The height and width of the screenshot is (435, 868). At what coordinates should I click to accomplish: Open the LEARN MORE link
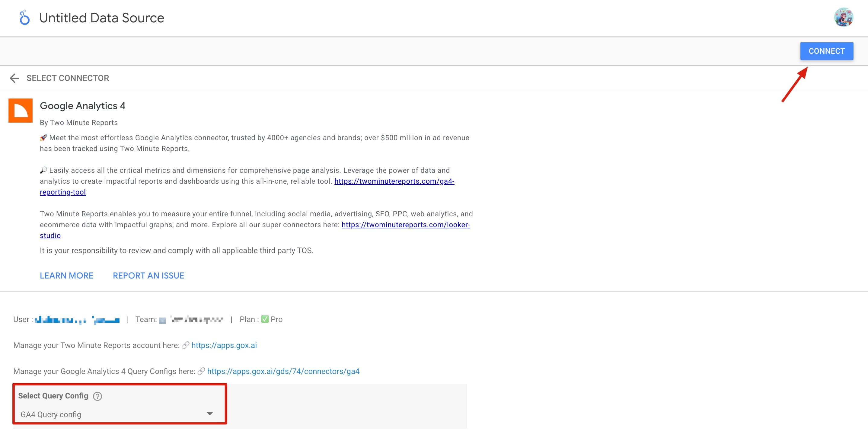pos(66,275)
